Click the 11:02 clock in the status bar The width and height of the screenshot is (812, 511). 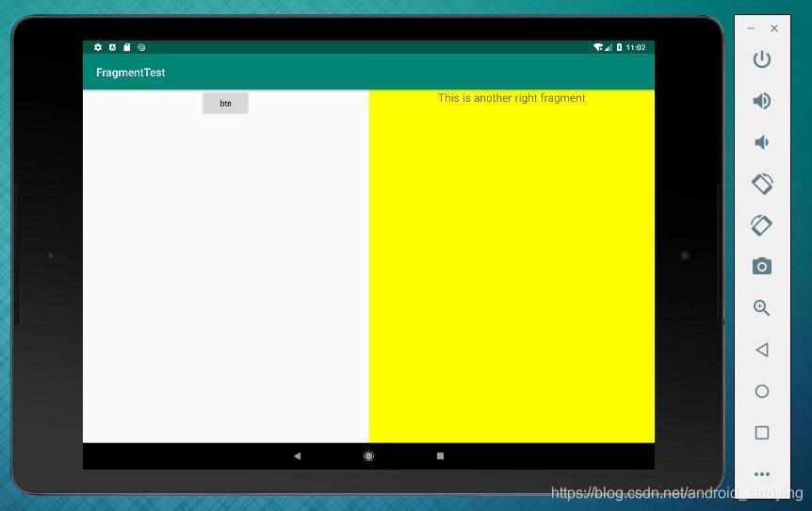click(x=636, y=47)
